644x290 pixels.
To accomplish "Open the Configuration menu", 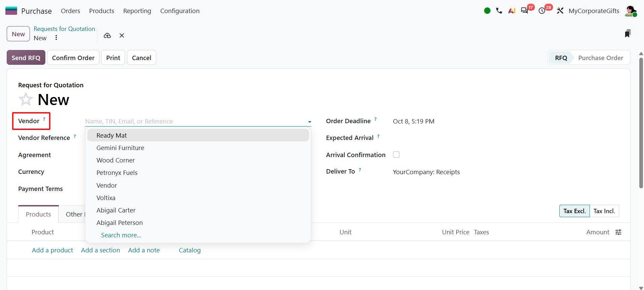I will (x=180, y=11).
